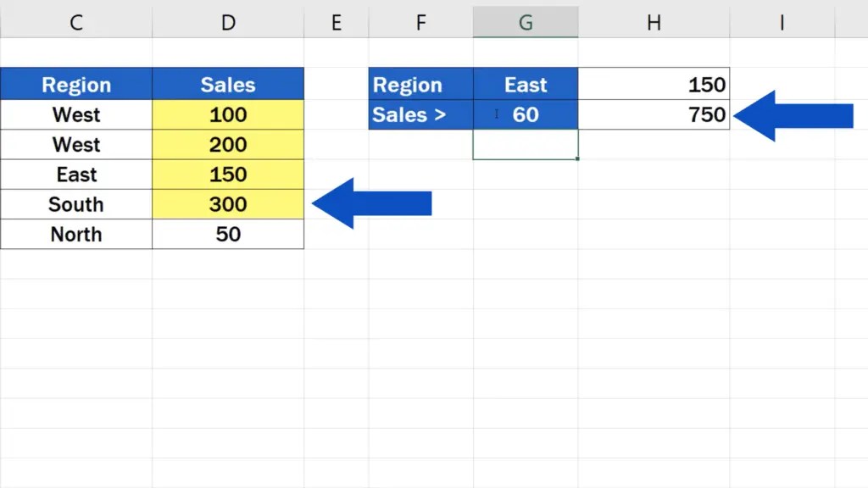868x488 pixels.
Task: Click the column D header
Action: click(227, 22)
